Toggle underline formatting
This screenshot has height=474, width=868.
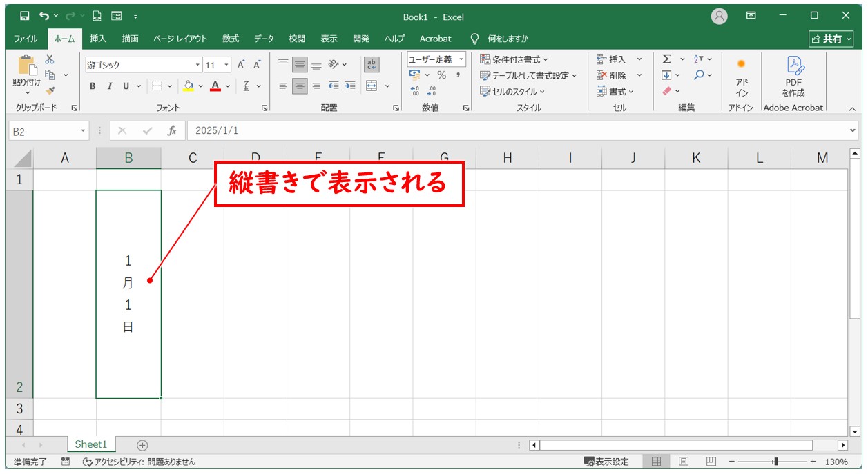click(x=126, y=86)
